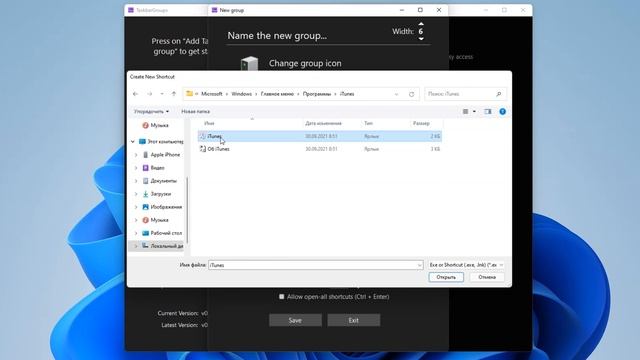Image resolution: width=640 pixels, height=360 pixels.
Task: Sort by Размер column header
Action: point(421,123)
